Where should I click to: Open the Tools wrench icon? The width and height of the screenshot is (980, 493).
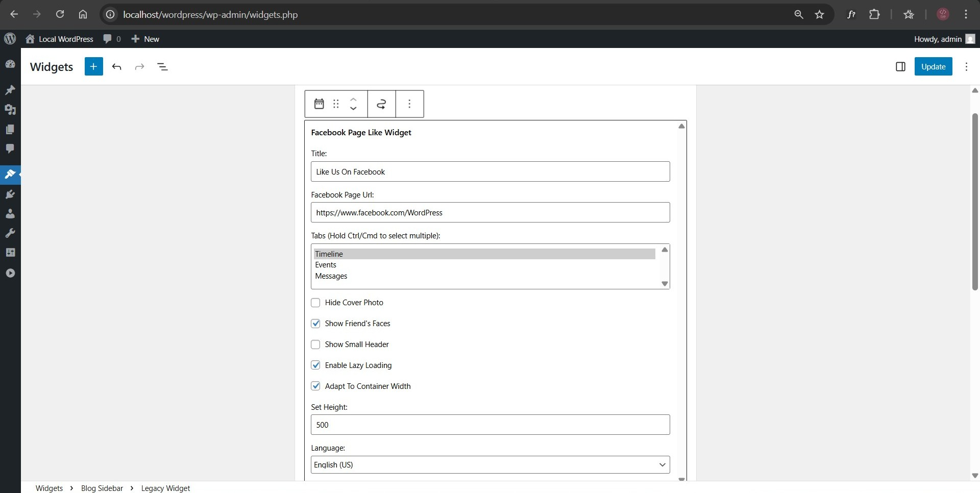point(10,233)
